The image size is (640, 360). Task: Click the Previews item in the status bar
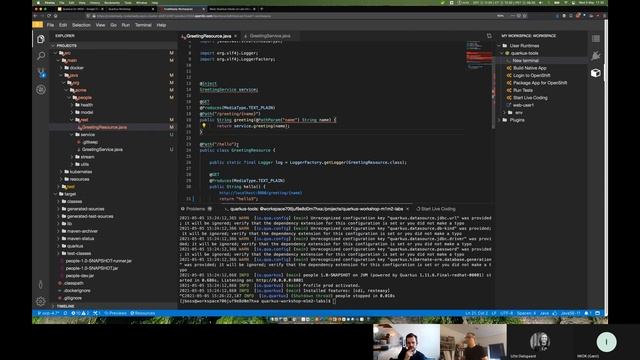click(116, 313)
